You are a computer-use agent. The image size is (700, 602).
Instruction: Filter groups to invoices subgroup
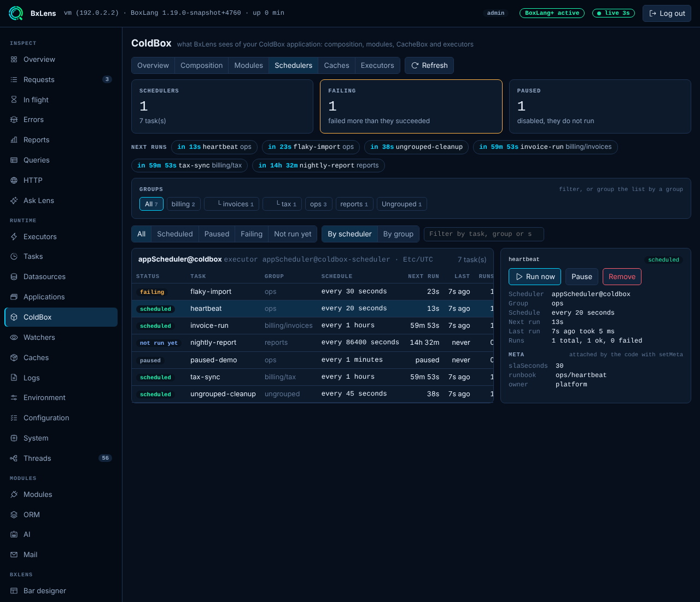click(x=232, y=204)
